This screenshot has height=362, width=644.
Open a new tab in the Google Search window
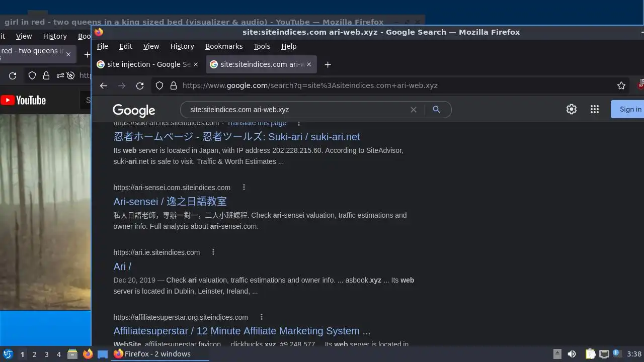tap(328, 64)
